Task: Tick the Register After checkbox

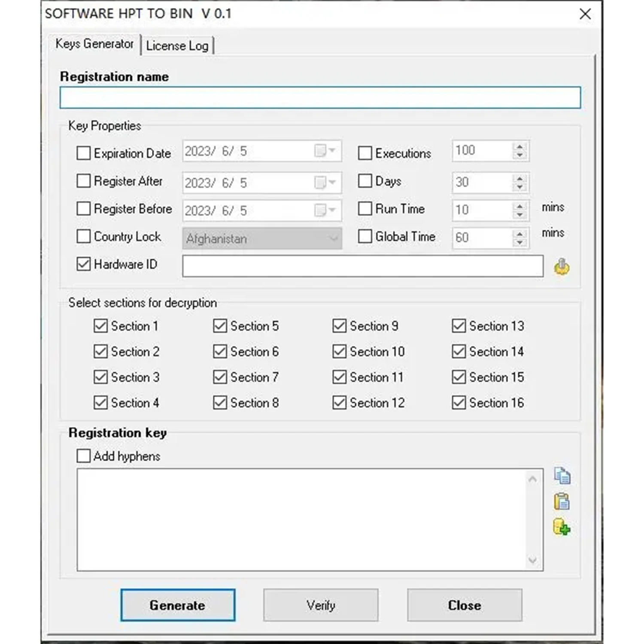Action: (x=83, y=181)
